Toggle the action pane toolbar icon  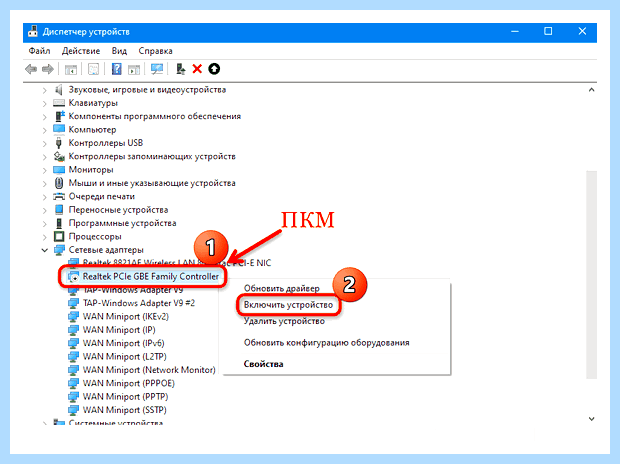pos(134,69)
